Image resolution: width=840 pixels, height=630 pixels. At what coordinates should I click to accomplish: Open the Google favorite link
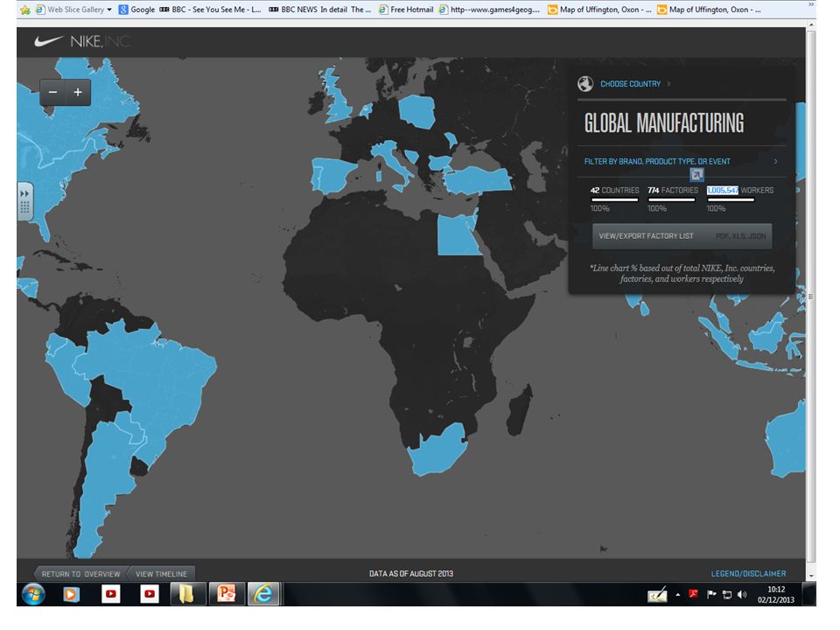pyautogui.click(x=136, y=10)
